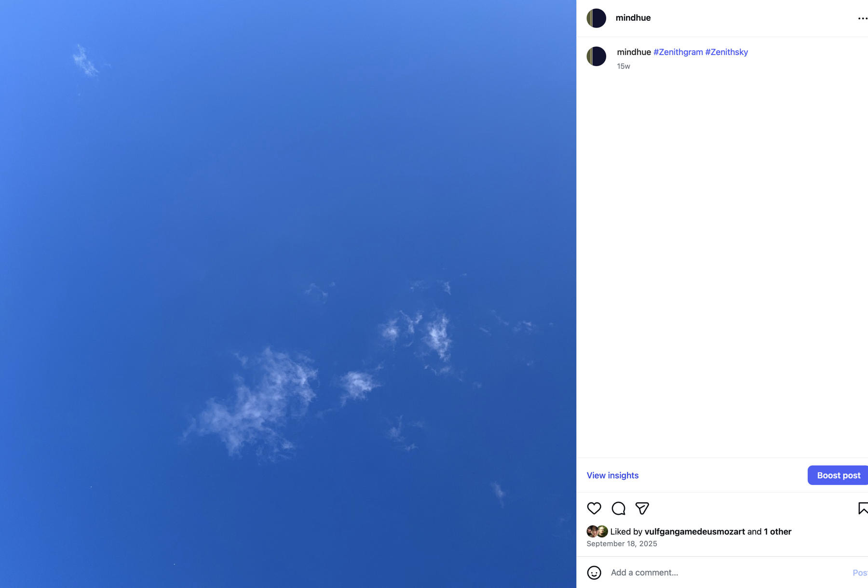This screenshot has height=588, width=868.
Task: Click the Boost post button
Action: [x=838, y=475]
